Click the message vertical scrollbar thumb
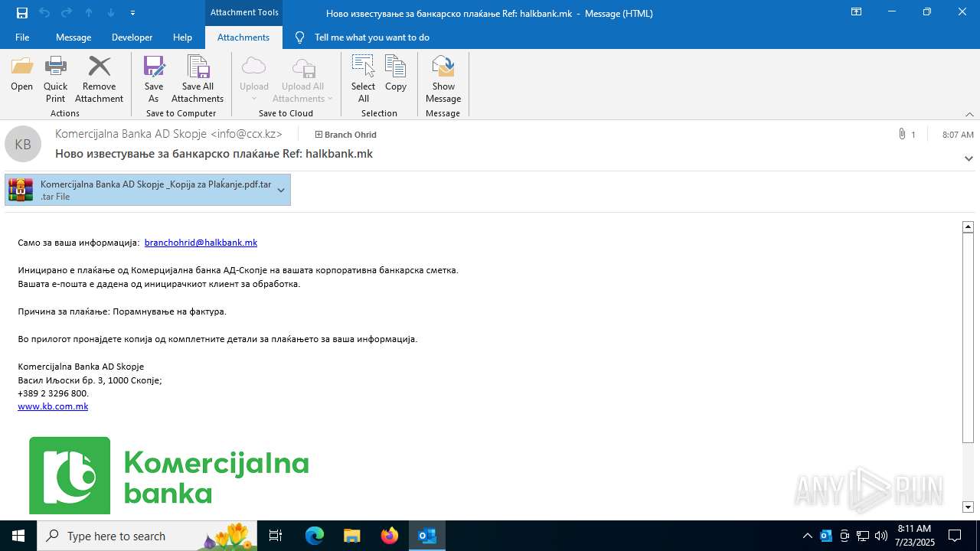 click(x=968, y=337)
